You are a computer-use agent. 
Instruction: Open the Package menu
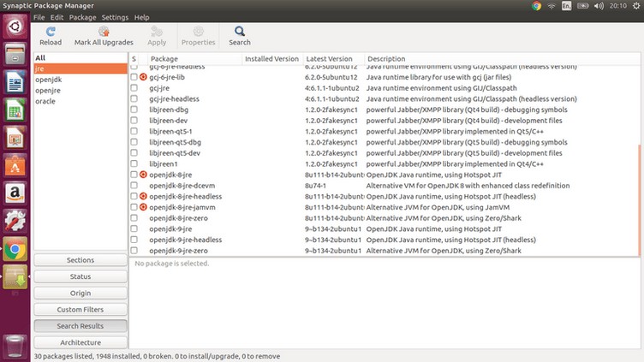pos(82,17)
